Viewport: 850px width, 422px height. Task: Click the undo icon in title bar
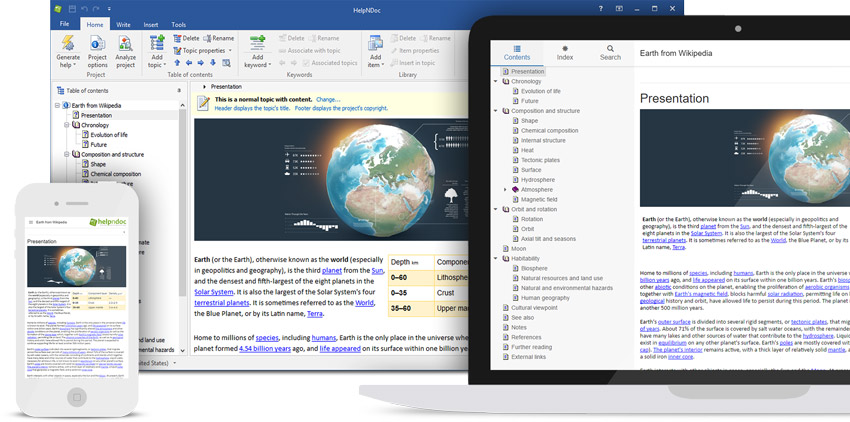tap(84, 9)
